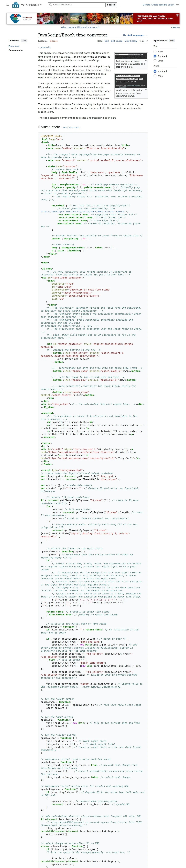Click the Add languages translate icon
The image size is (186, 868).
[x=125, y=35]
